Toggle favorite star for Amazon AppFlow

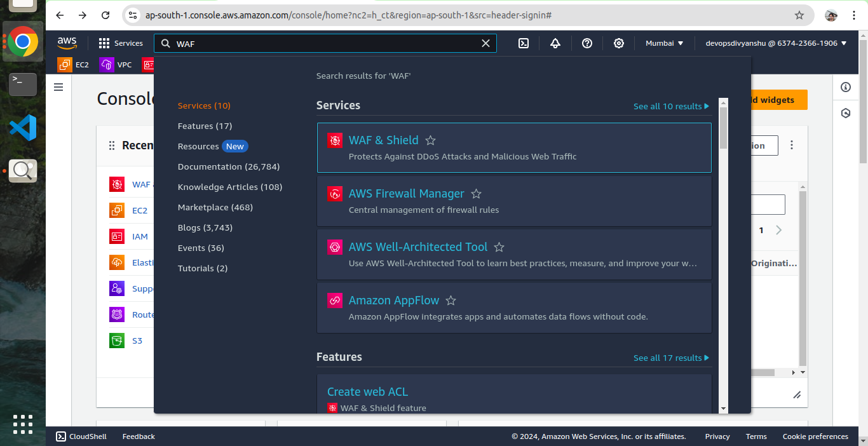point(451,301)
